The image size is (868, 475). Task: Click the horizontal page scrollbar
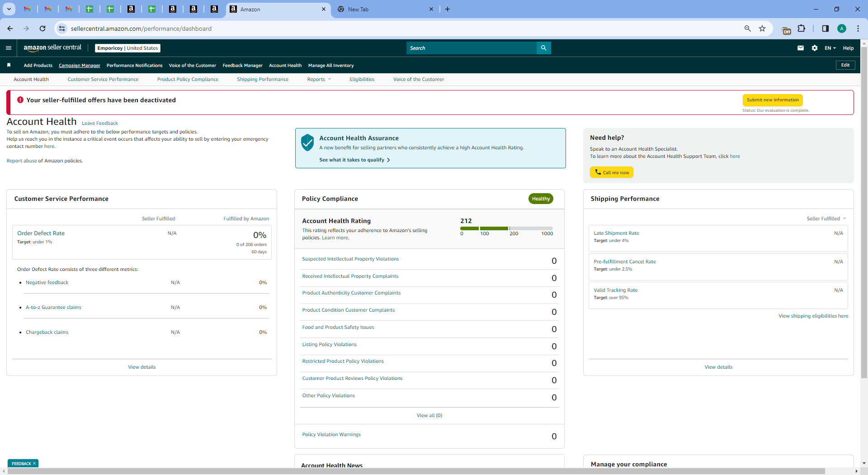[x=416, y=471]
